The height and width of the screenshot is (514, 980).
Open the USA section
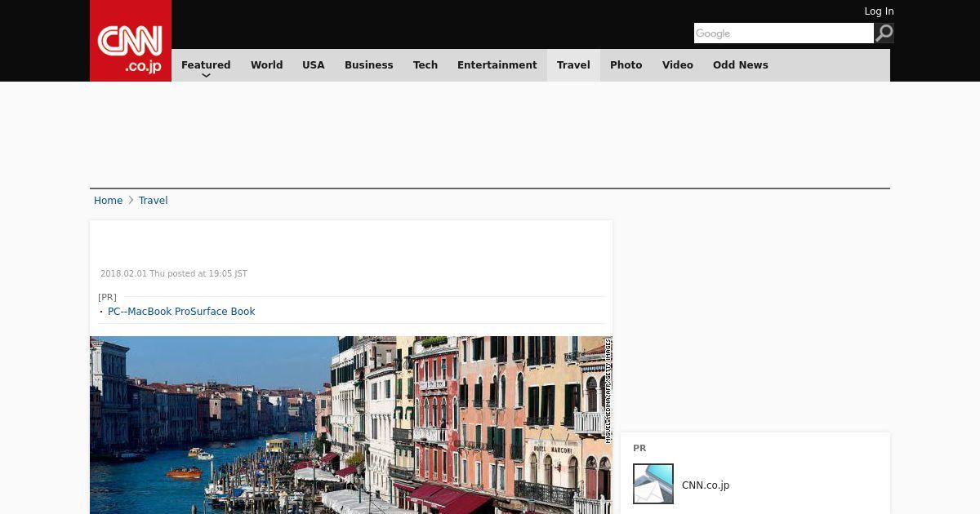314,65
